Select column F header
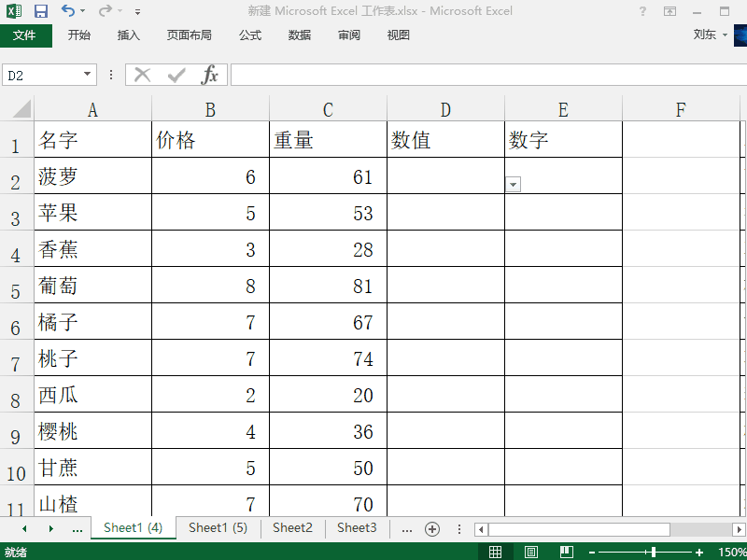This screenshot has width=747, height=560. [x=682, y=109]
